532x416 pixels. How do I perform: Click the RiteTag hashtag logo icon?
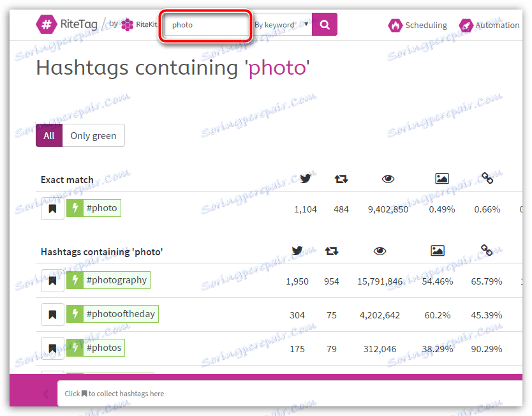(47, 24)
